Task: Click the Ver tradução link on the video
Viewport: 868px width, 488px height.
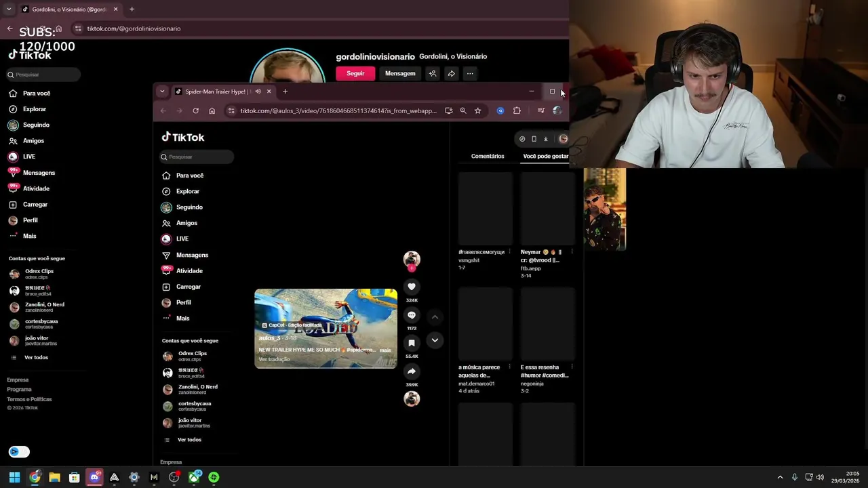Action: [x=274, y=359]
